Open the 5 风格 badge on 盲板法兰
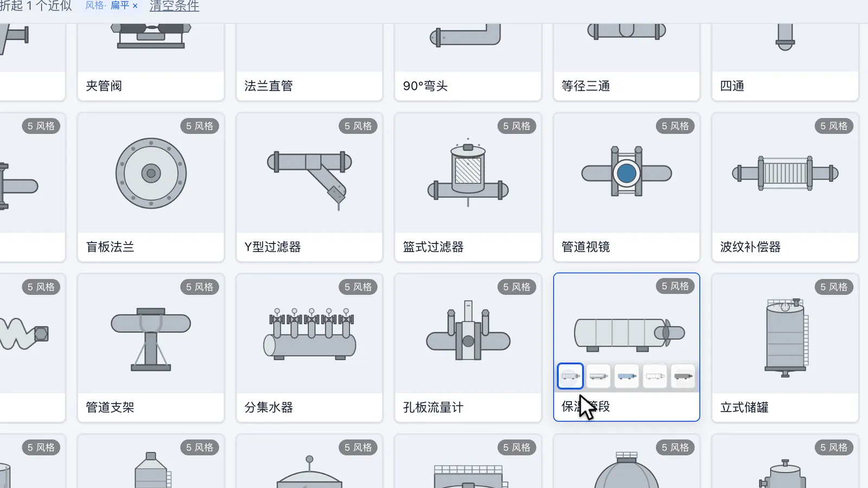 [x=200, y=126]
